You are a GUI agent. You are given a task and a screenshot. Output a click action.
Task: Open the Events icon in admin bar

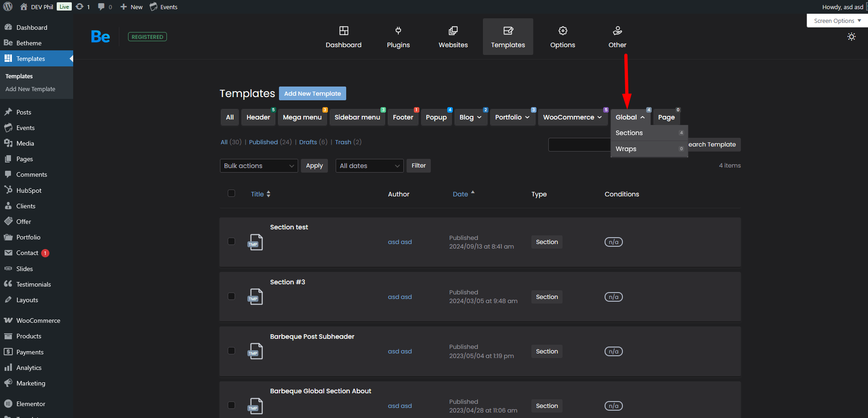click(x=154, y=7)
